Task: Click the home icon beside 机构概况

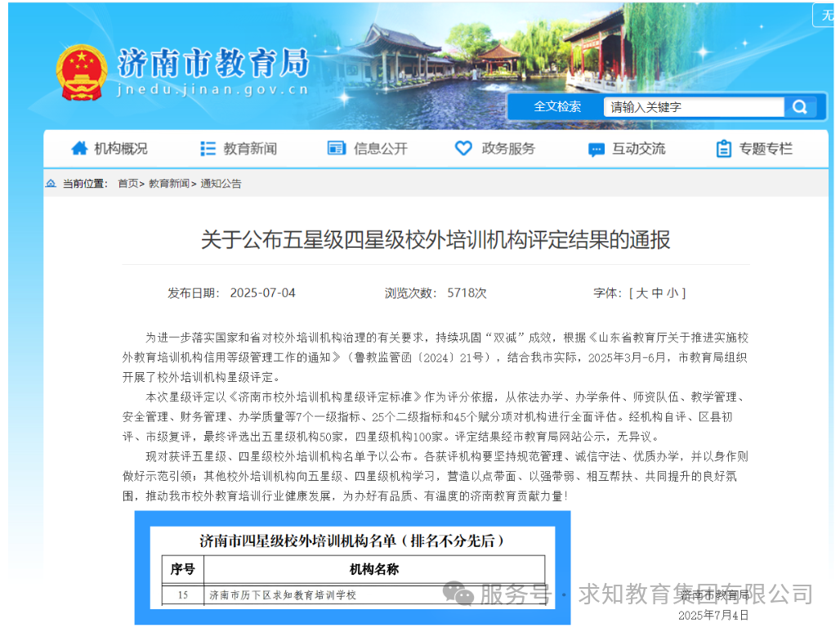Action: (79, 148)
